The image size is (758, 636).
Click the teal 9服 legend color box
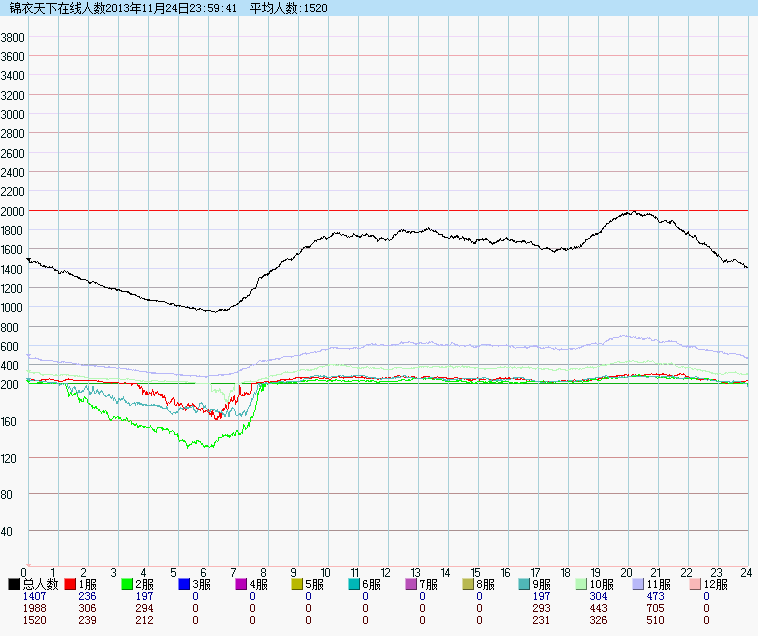pyautogui.click(x=526, y=584)
